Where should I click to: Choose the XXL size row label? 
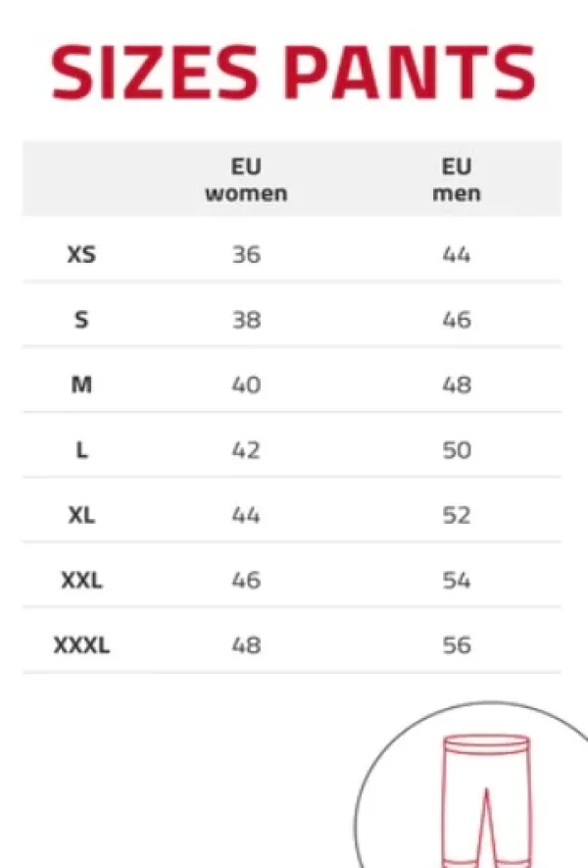point(81,581)
